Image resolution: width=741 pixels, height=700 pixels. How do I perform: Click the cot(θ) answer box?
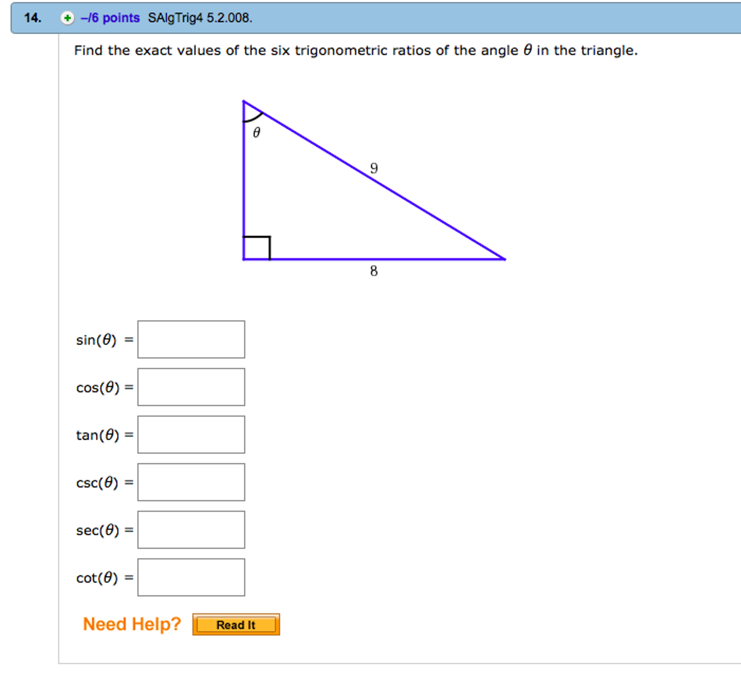(x=191, y=577)
